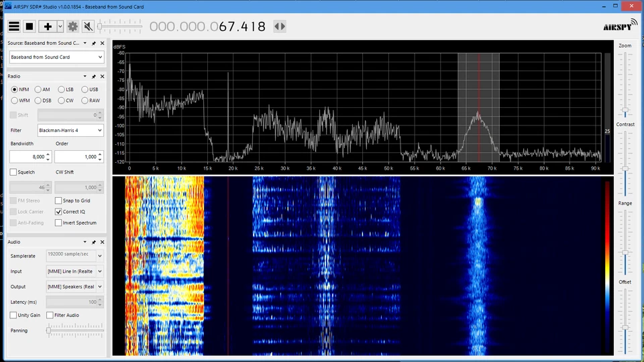Select WFM demodulation mode

(15, 101)
